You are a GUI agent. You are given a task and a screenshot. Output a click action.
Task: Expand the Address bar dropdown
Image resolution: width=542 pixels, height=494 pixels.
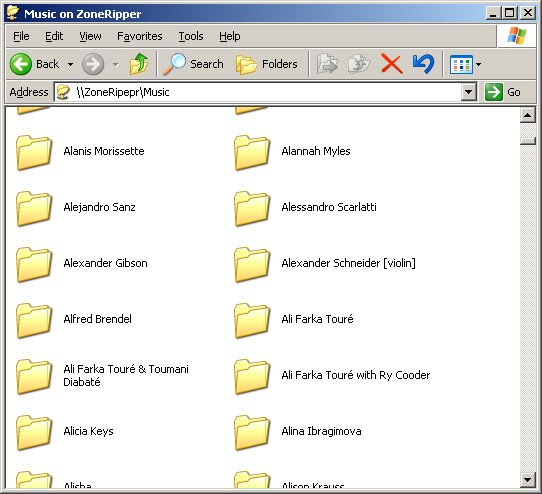tap(469, 92)
